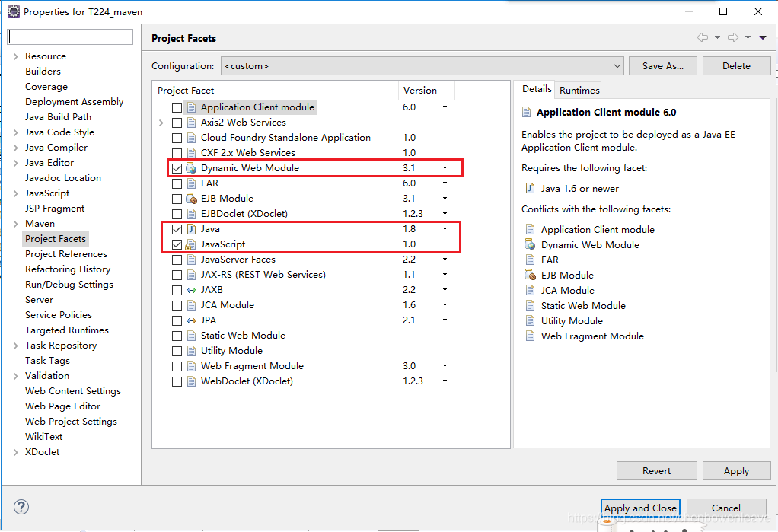Click EJB Module icon in conflicts list
This screenshot has width=778, height=532.
click(530, 275)
